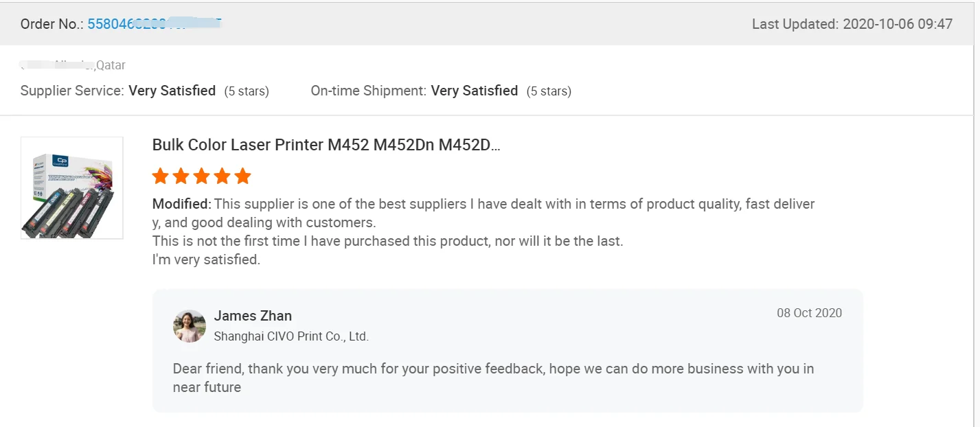Image resolution: width=980 pixels, height=427 pixels.
Task: Open the toner cartridge product thumbnail
Action: pos(71,188)
